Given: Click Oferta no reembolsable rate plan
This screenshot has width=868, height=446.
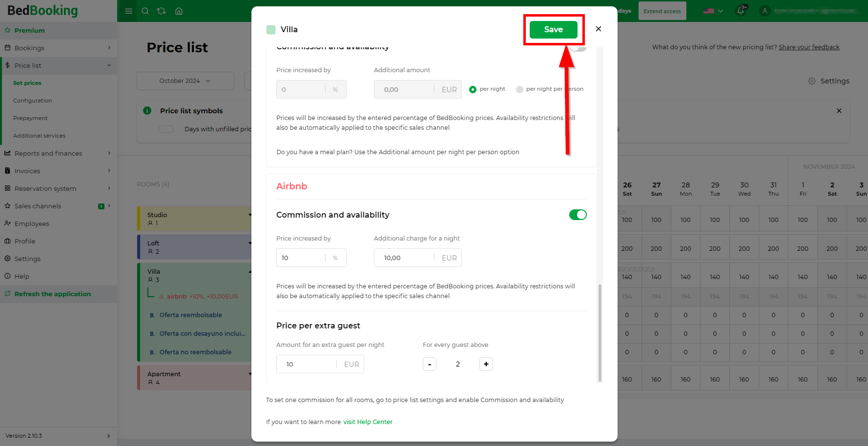Looking at the screenshot, I should [x=195, y=352].
